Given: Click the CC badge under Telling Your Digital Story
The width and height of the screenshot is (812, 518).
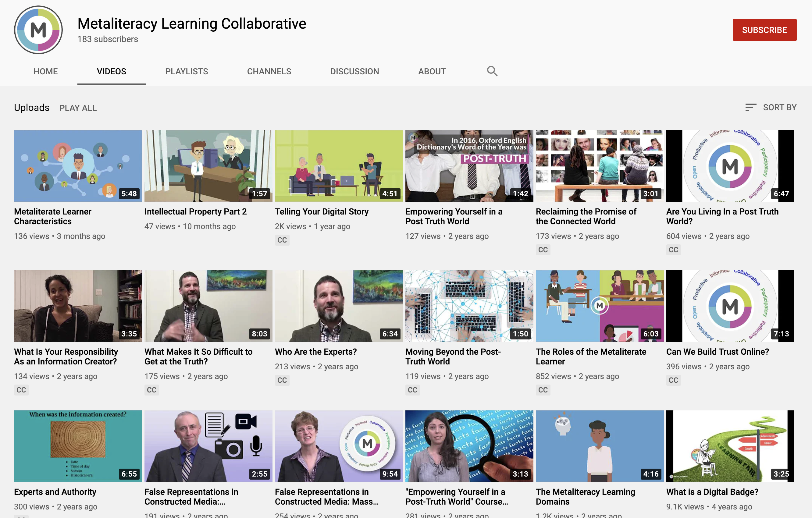Looking at the screenshot, I should click(x=282, y=240).
